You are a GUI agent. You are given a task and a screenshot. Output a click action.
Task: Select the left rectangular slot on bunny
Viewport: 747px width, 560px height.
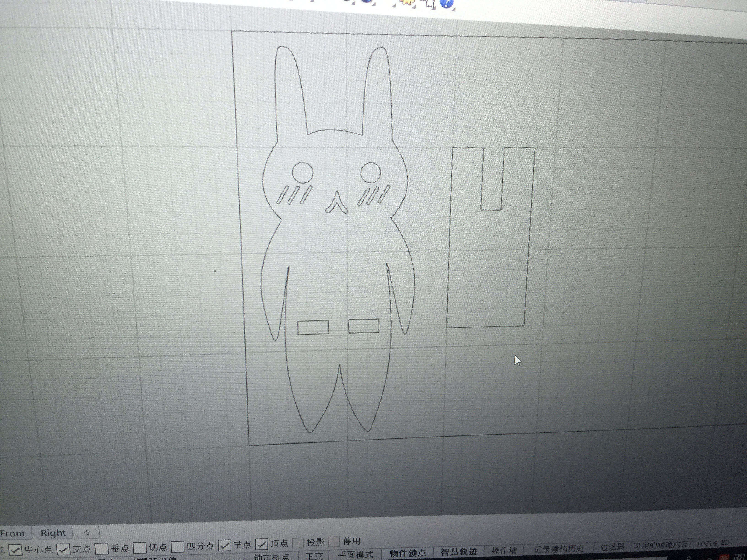tap(313, 327)
